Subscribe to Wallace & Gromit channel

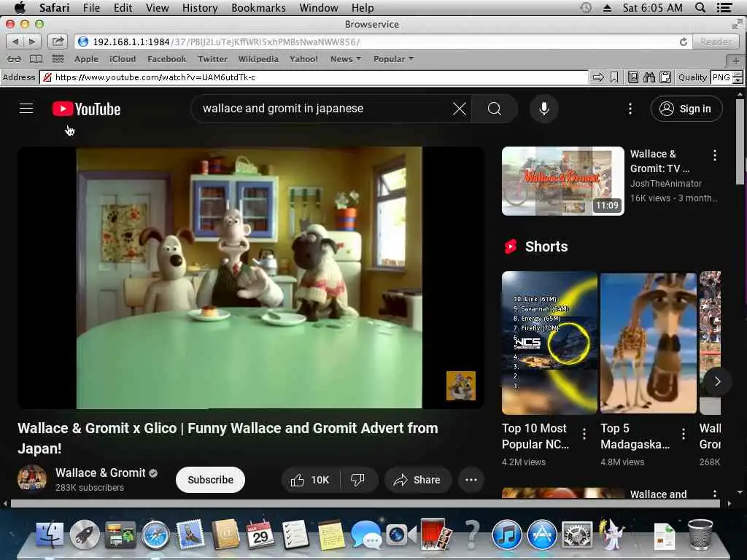[210, 480]
